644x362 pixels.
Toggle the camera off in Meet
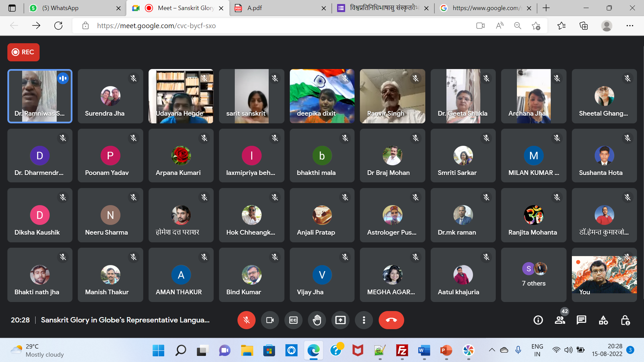pos(270,320)
